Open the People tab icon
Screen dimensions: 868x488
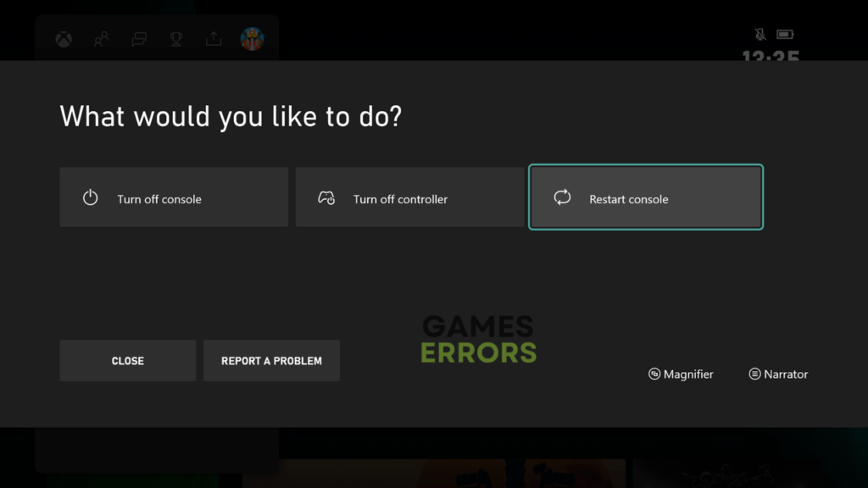tap(102, 39)
